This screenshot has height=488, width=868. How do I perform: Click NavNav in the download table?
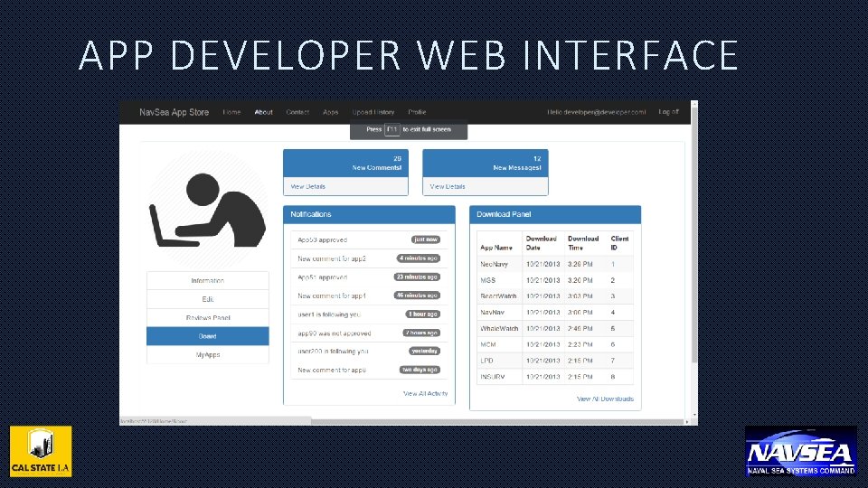click(492, 313)
